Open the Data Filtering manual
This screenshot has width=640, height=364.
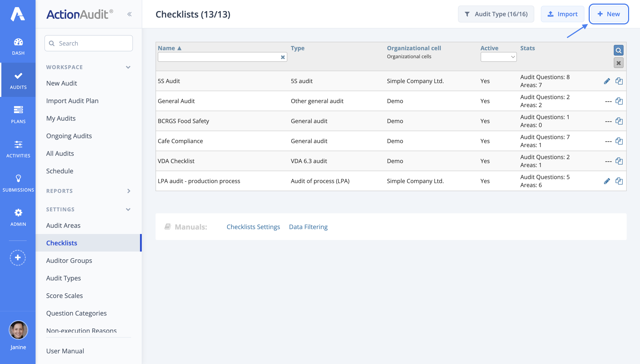coord(308,227)
